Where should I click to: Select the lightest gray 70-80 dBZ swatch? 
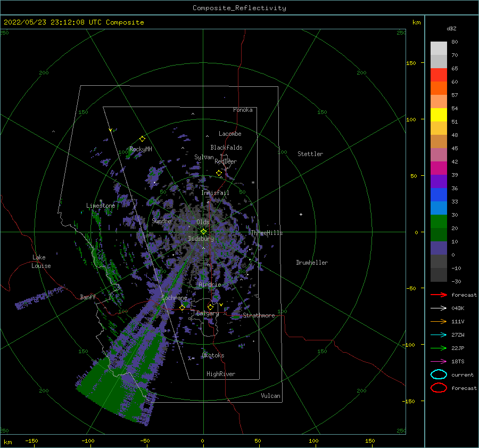[439, 48]
